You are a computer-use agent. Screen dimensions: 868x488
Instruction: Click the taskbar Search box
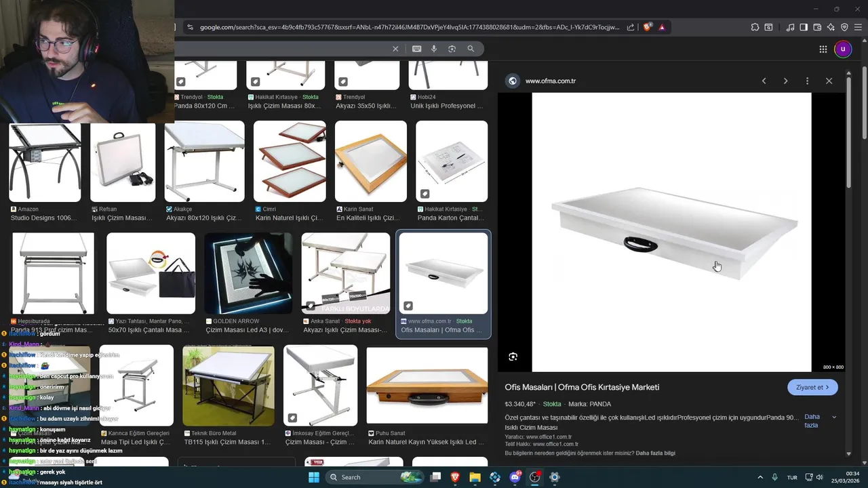click(375, 477)
